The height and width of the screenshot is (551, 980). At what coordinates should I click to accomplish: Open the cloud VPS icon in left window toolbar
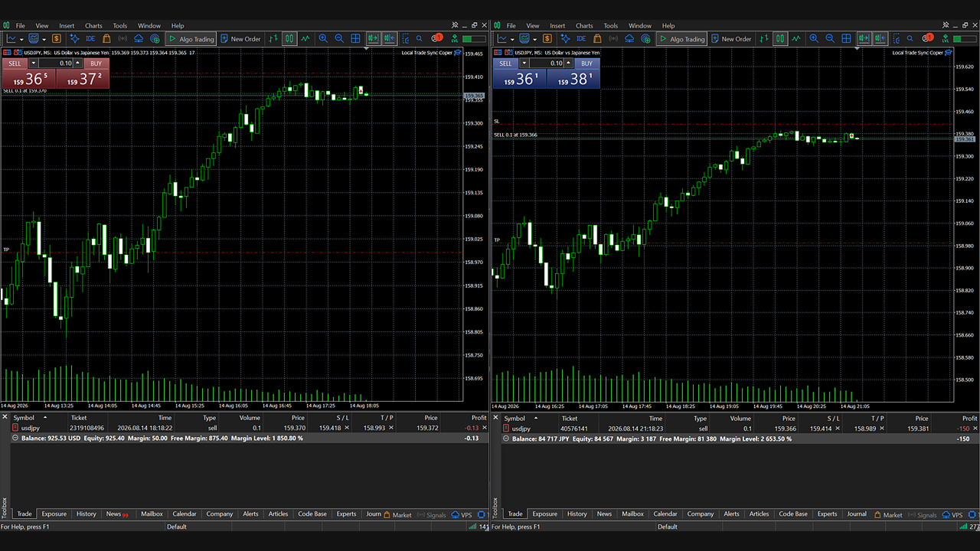(139, 38)
